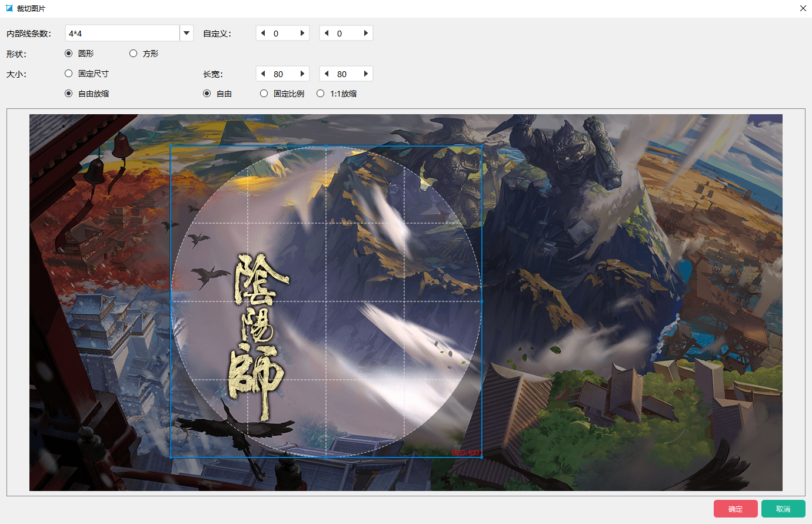Click the bottom-left crop box handle
The image size is (812, 524).
click(x=171, y=457)
